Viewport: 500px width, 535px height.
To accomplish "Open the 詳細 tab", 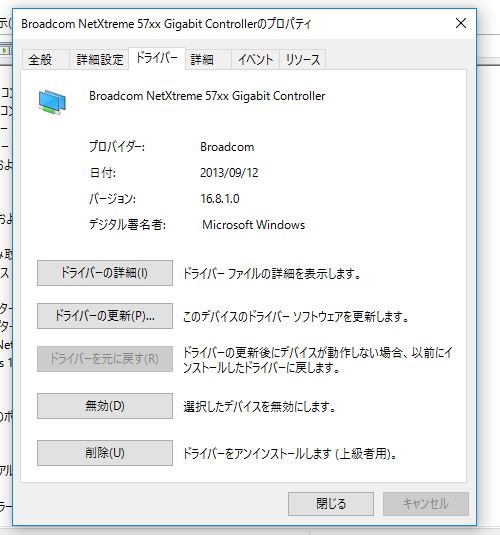I will 208,60.
